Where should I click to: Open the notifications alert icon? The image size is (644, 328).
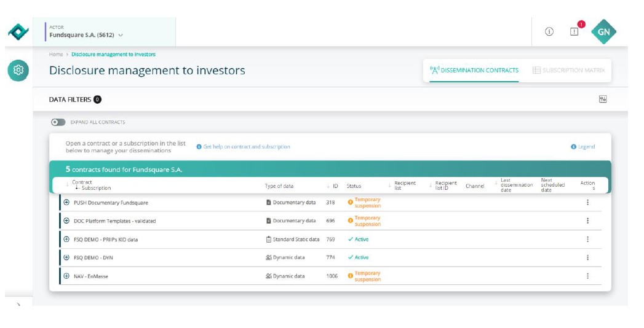pyautogui.click(x=574, y=32)
